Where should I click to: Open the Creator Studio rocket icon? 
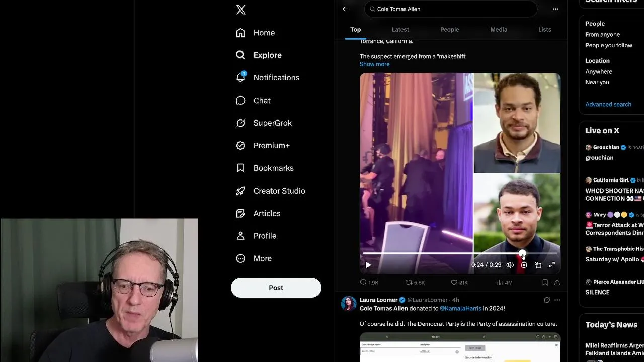click(x=240, y=191)
